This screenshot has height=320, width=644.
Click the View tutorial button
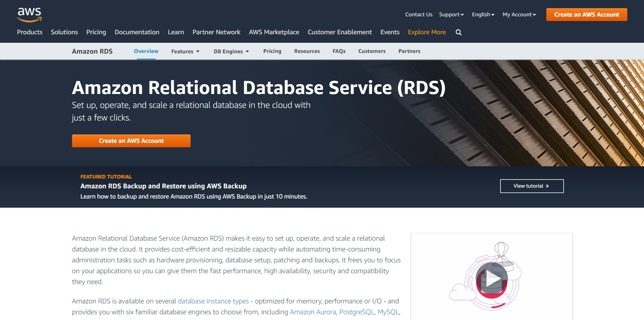tap(532, 186)
